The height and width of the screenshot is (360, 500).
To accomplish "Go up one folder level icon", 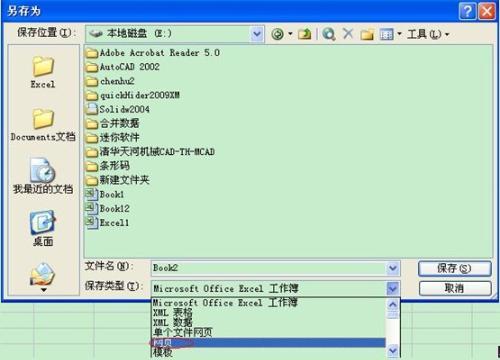I will (x=304, y=34).
